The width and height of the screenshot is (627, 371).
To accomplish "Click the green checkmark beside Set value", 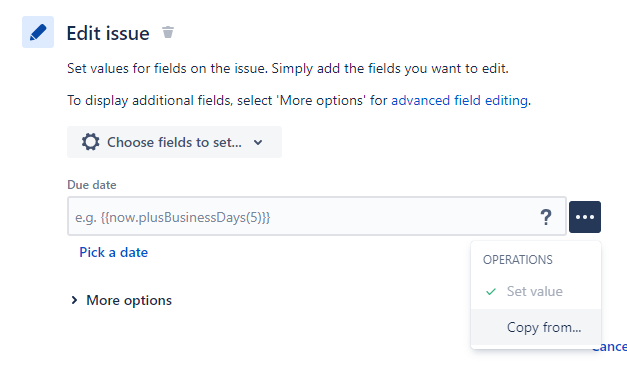I will (491, 291).
